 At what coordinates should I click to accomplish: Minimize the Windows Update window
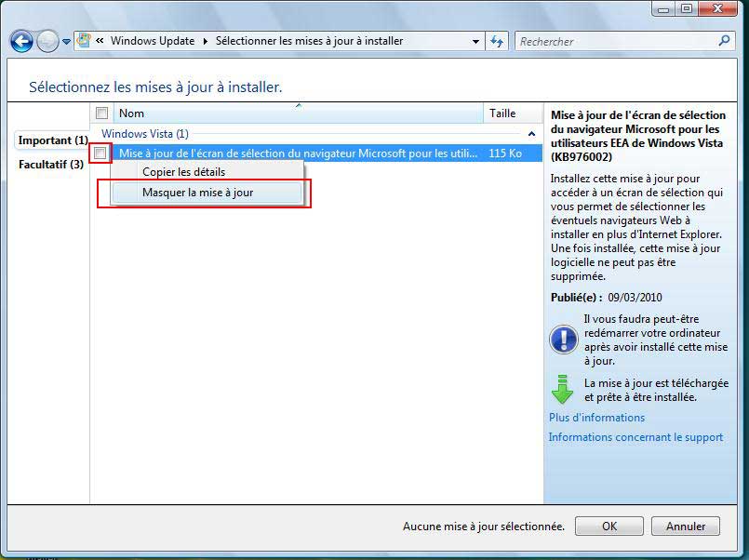tap(663, 9)
